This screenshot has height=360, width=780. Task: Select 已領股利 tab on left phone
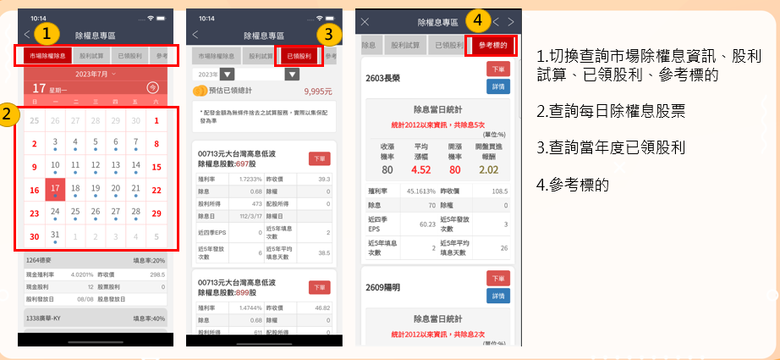point(130,56)
